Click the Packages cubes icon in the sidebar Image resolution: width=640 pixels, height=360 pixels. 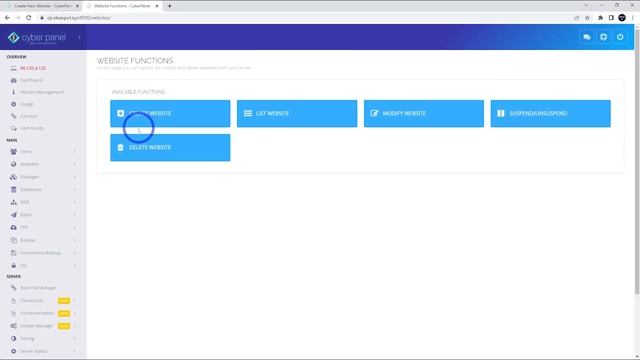coord(13,177)
